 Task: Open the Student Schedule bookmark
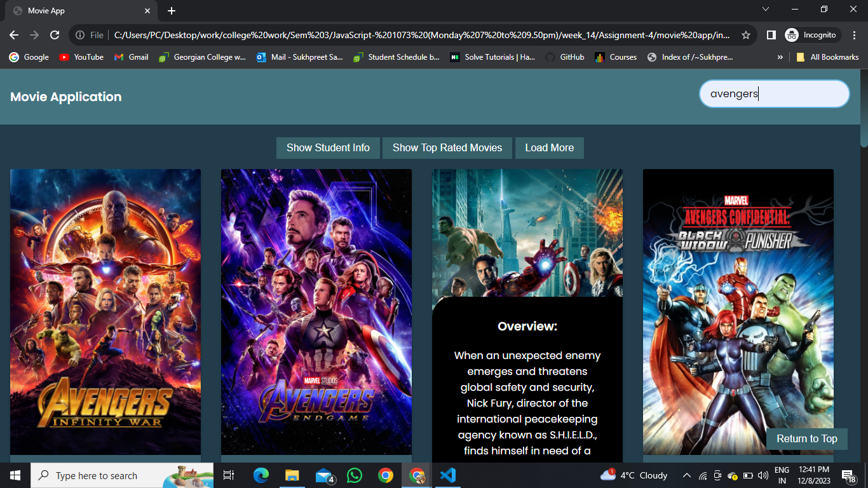pos(397,57)
